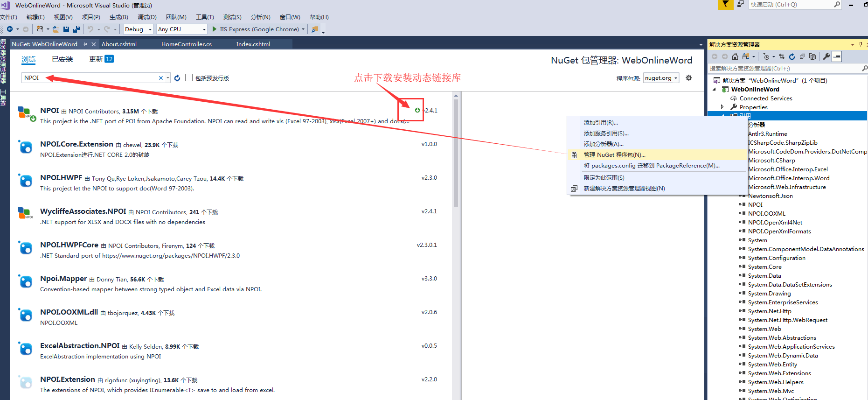Expand the Properties node in Solution Explorer
This screenshot has height=400, width=868.
pos(722,107)
